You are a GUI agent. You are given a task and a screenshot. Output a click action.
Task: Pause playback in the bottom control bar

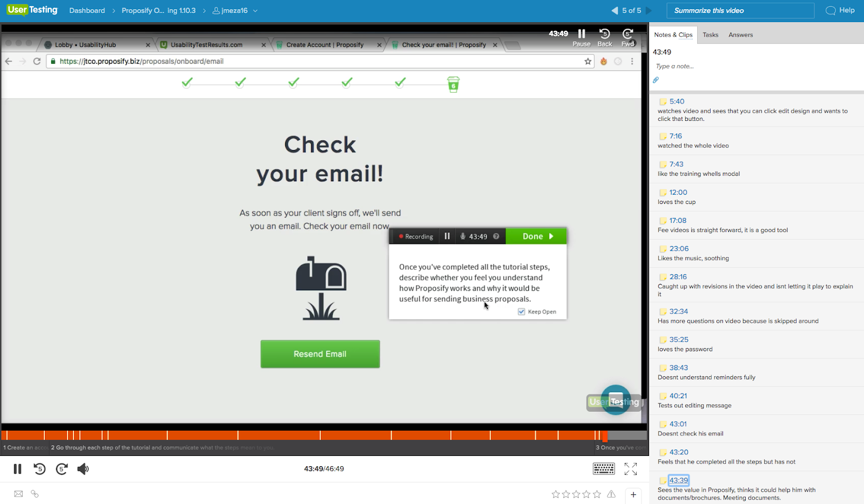click(17, 469)
